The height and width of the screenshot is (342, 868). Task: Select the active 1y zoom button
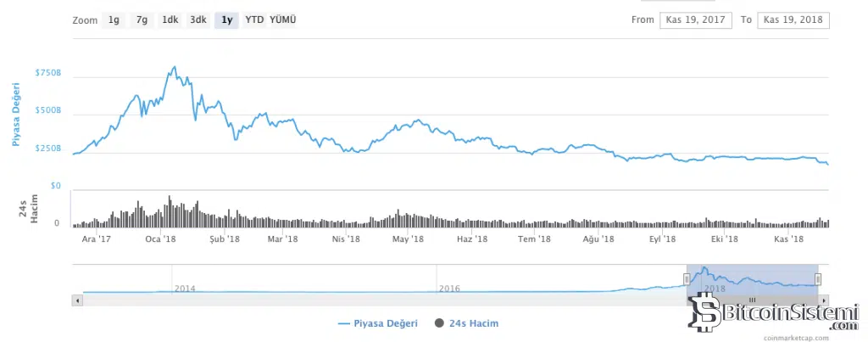pyautogui.click(x=225, y=20)
